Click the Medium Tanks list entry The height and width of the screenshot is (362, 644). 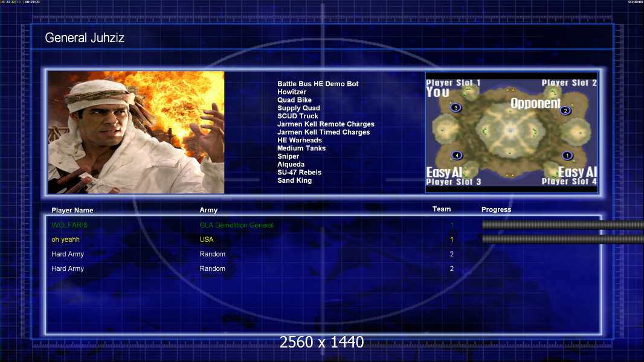coord(301,148)
